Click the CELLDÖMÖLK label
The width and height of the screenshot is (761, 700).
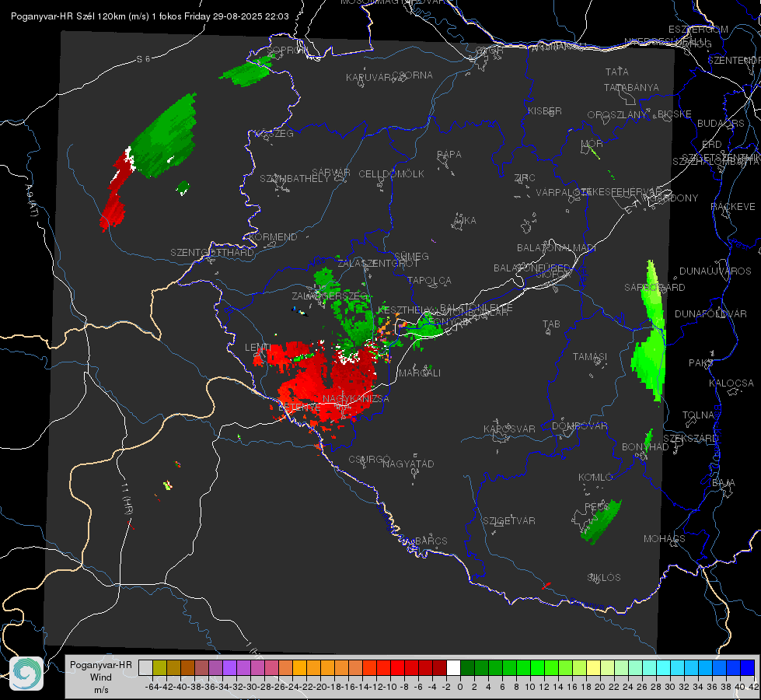[x=391, y=173]
